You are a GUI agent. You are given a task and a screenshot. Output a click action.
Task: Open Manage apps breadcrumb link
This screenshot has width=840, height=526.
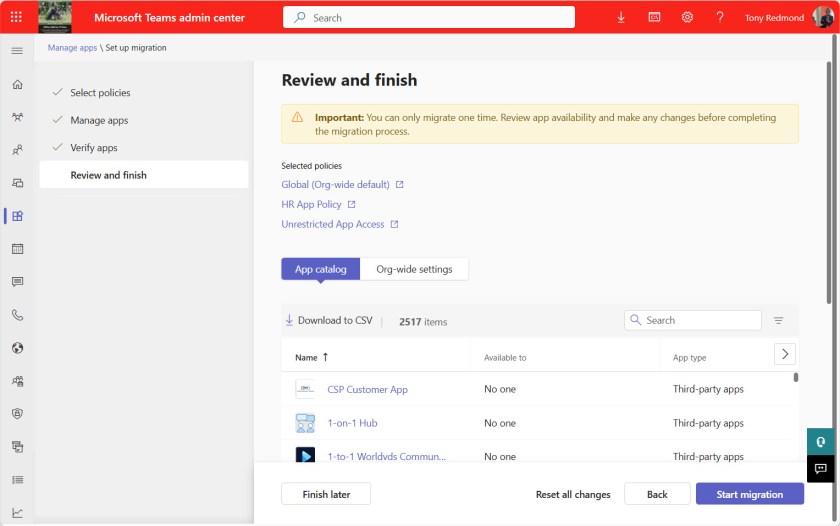click(72, 48)
